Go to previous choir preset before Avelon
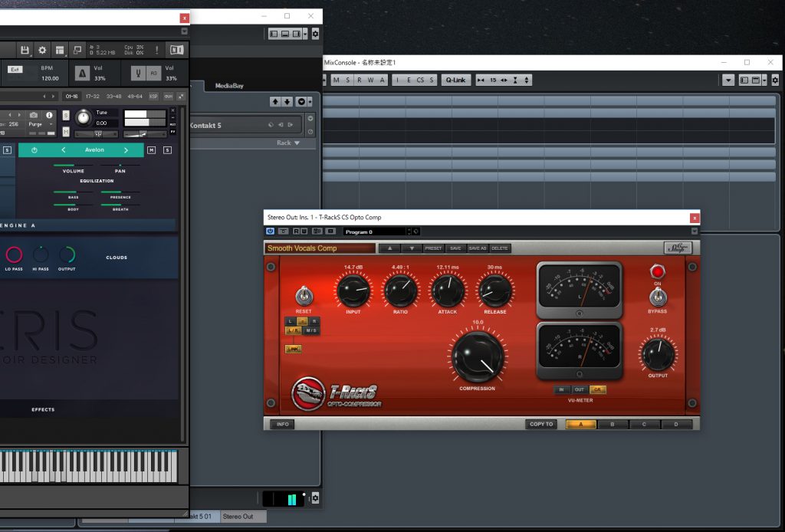Screen dimensions: 785x532 pyautogui.click(x=64, y=149)
